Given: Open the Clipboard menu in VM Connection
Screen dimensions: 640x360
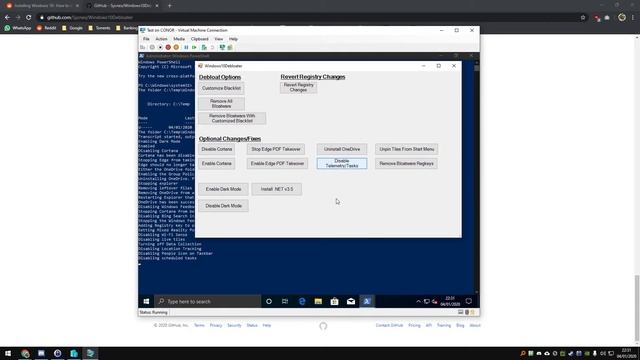Looking at the screenshot, I should click(x=200, y=39).
